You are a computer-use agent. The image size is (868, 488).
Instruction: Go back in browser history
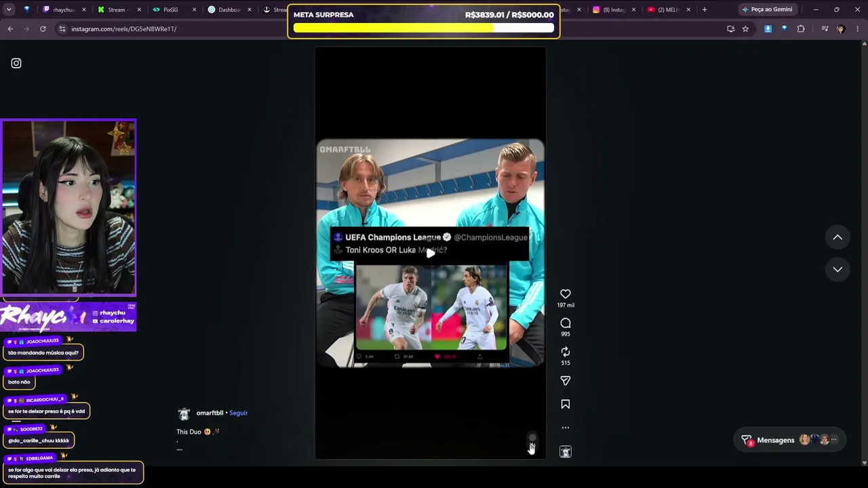(x=10, y=29)
